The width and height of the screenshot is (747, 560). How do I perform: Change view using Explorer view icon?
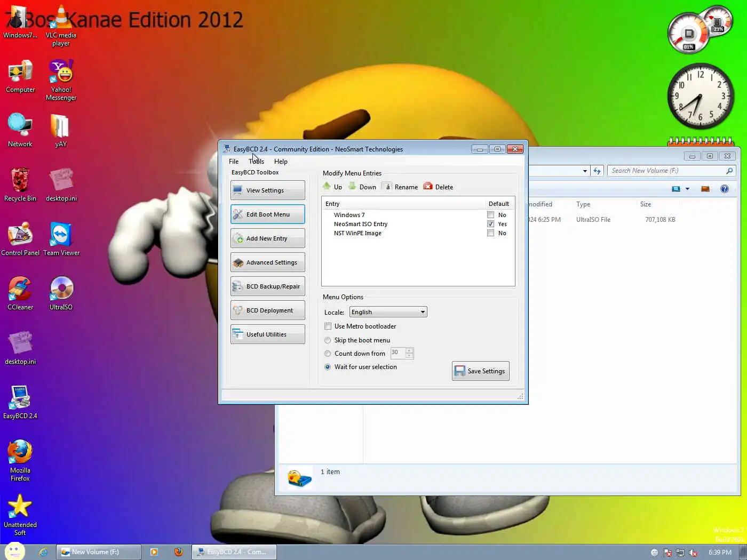[x=676, y=189]
